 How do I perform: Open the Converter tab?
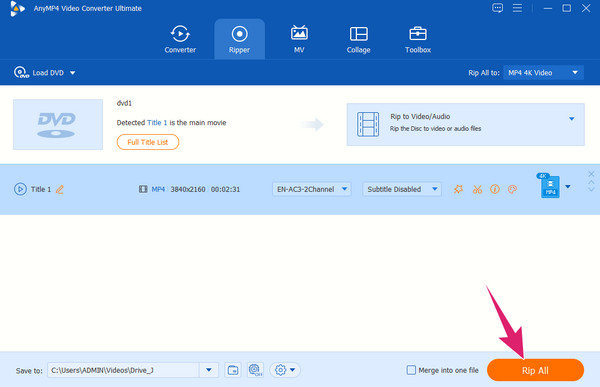180,39
